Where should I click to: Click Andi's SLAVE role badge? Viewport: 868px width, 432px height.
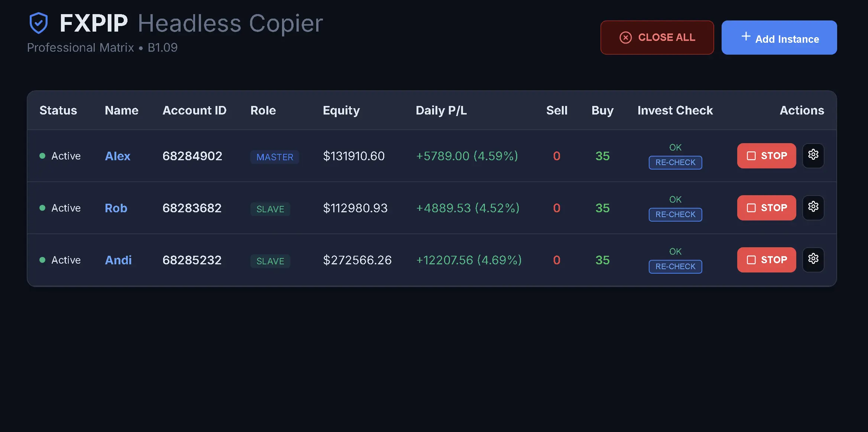coord(270,261)
